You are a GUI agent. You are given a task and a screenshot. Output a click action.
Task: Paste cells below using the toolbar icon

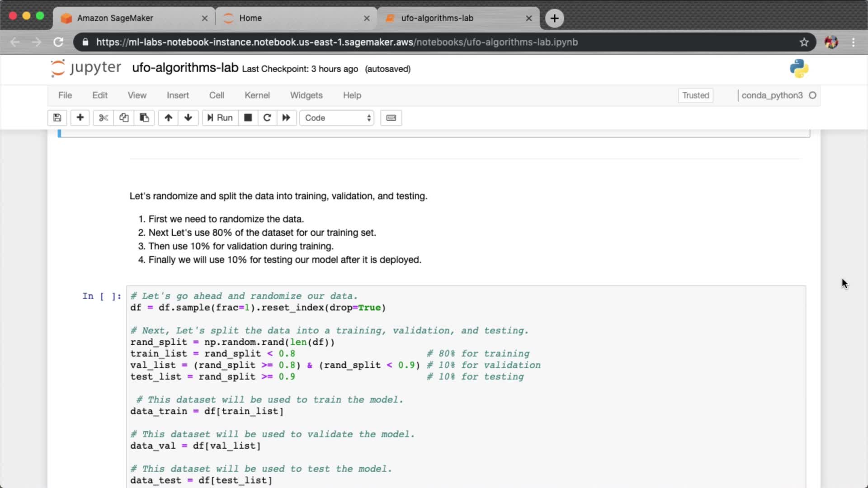[x=144, y=118]
